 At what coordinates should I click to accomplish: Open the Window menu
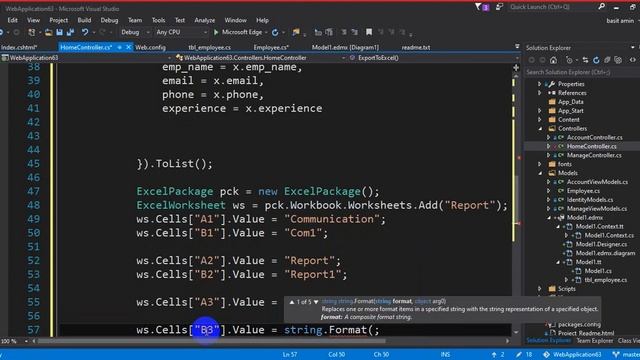pos(236,20)
